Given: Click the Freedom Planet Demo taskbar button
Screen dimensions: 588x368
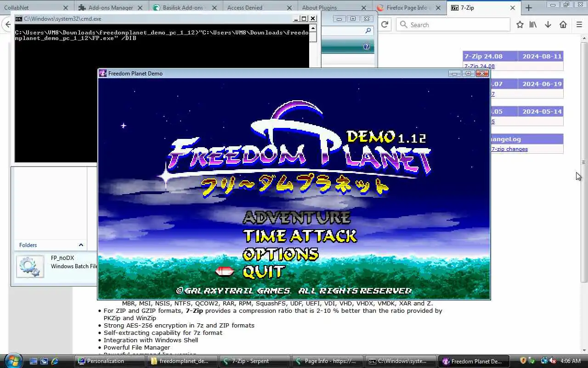Looking at the screenshot, I should click(473, 361).
